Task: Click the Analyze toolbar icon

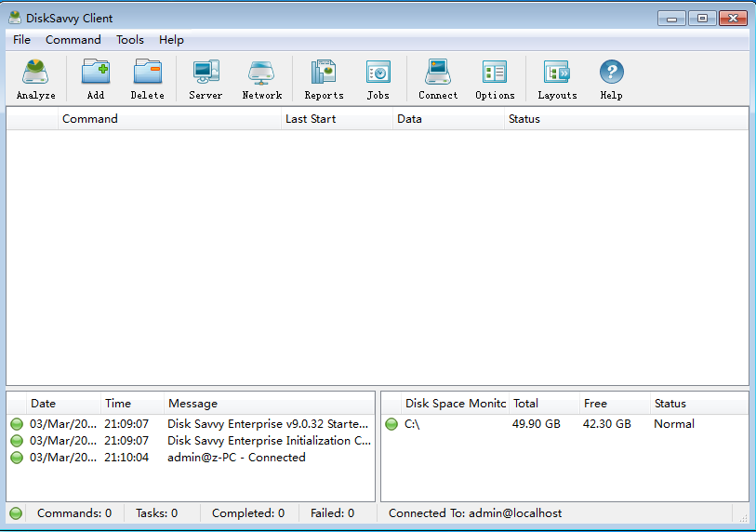Action: [35, 73]
